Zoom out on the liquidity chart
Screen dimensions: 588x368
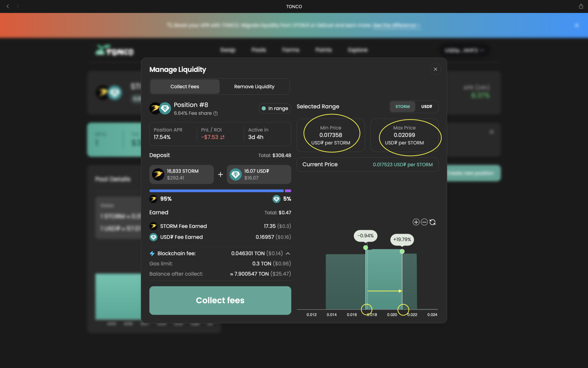click(x=424, y=222)
